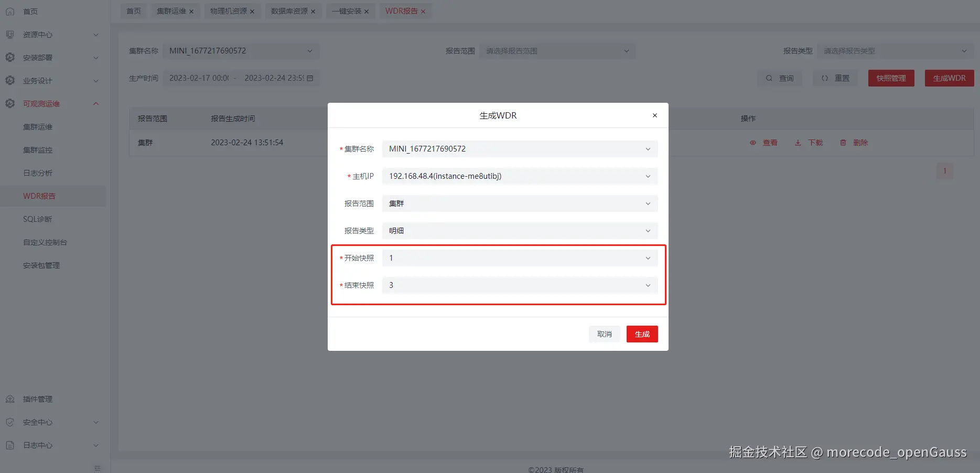980x473 pixels.
Task: Open 日志分析 in the sidebar
Action: pyautogui.click(x=38, y=173)
